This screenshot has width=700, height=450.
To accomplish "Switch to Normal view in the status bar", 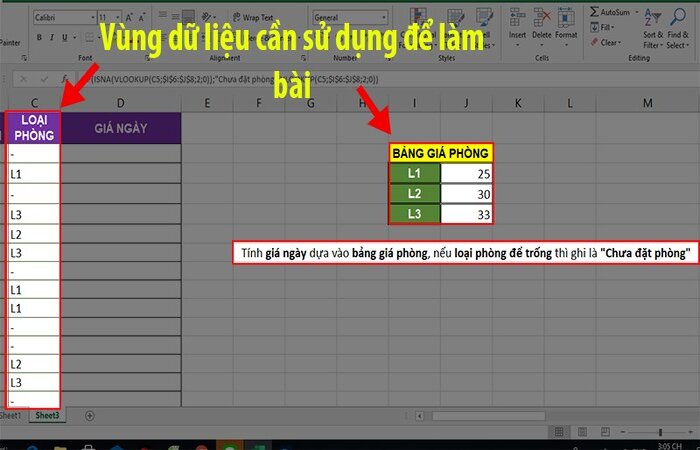I will 559,432.
